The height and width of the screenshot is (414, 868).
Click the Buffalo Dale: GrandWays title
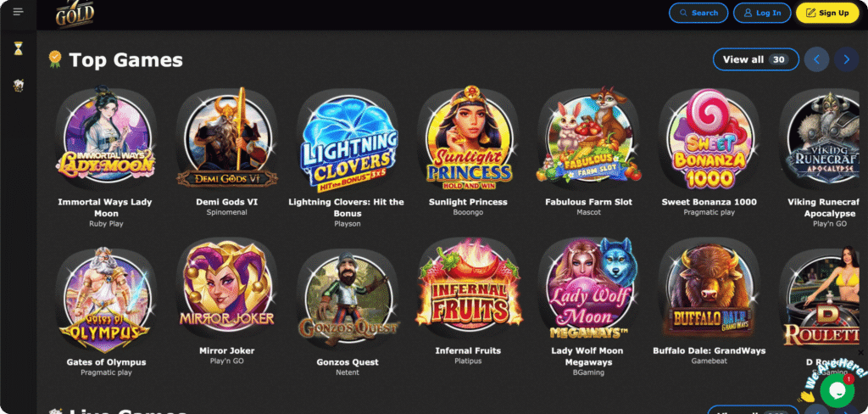click(709, 351)
